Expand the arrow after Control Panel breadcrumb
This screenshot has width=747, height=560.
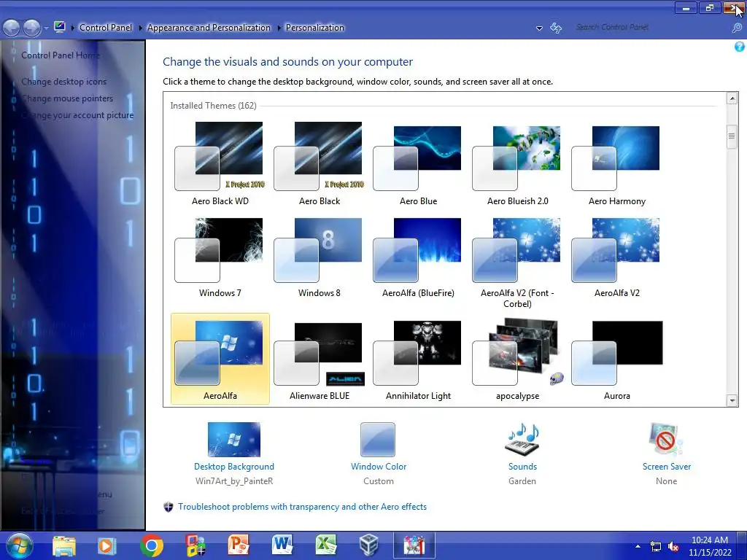[x=141, y=28]
